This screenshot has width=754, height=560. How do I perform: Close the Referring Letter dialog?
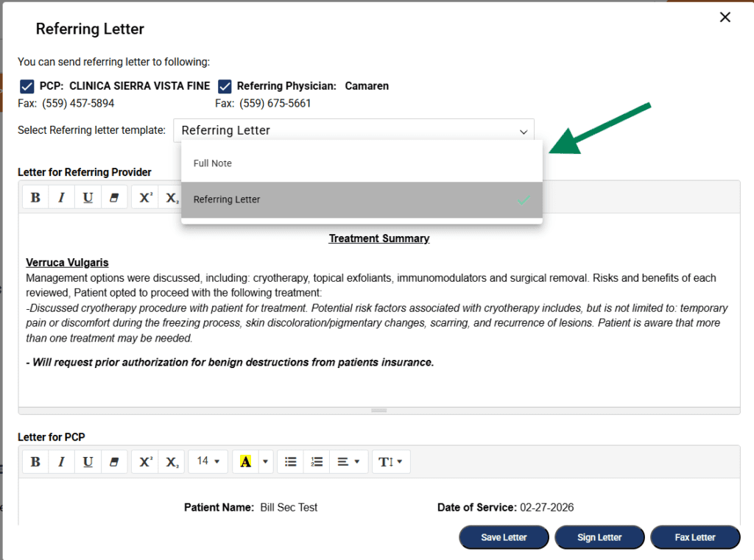pos(725,18)
